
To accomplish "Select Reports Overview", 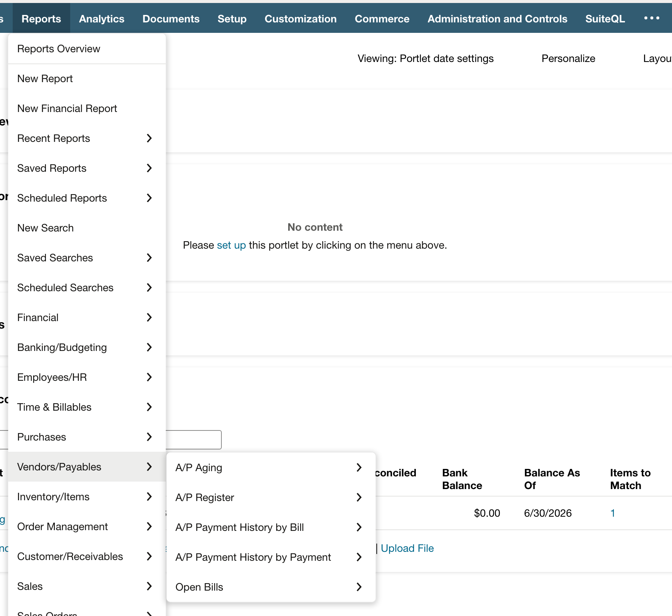I will point(87,49).
